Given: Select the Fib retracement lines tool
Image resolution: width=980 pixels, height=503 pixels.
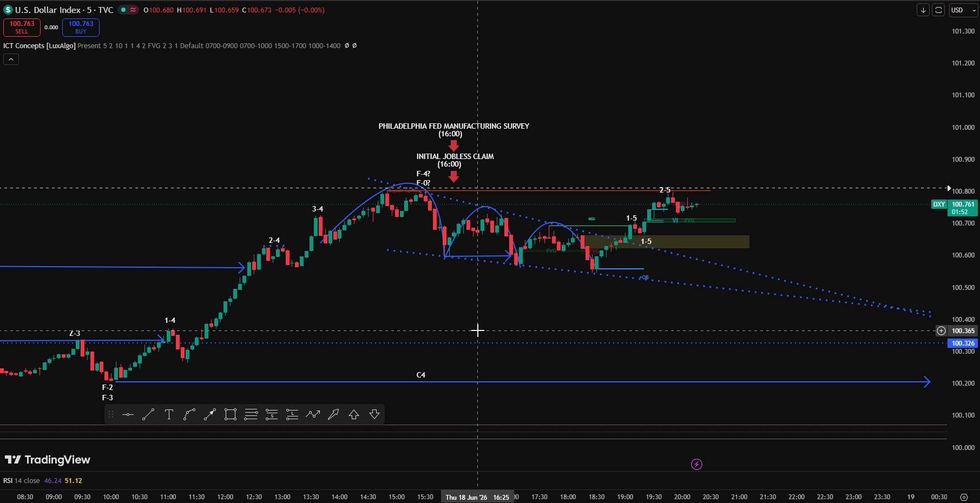Looking at the screenshot, I should (251, 415).
